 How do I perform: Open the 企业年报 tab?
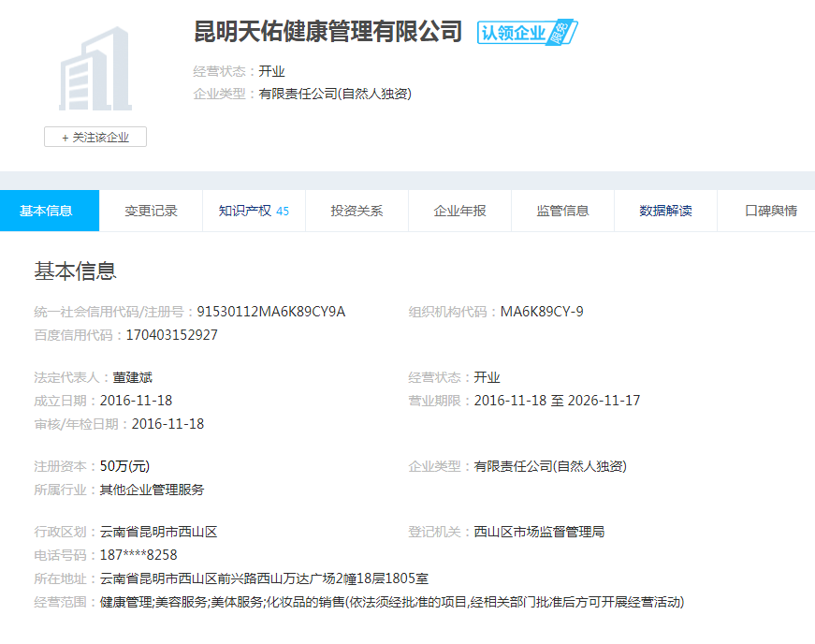coord(459,211)
